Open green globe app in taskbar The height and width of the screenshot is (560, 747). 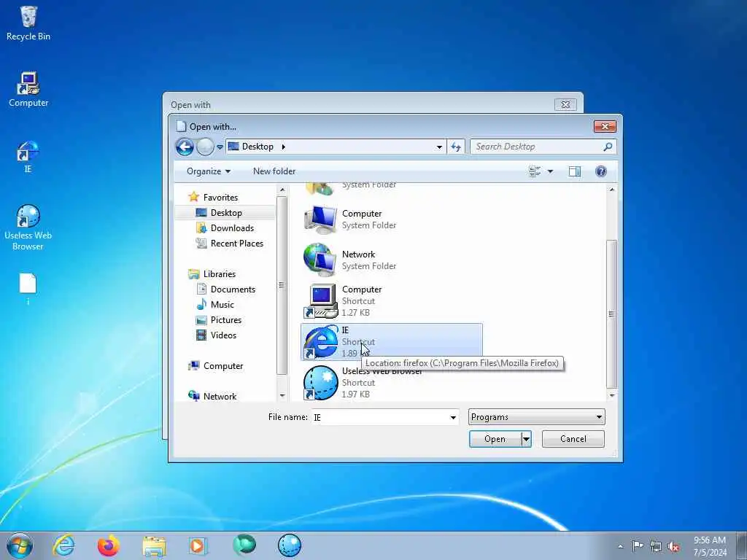[244, 545]
